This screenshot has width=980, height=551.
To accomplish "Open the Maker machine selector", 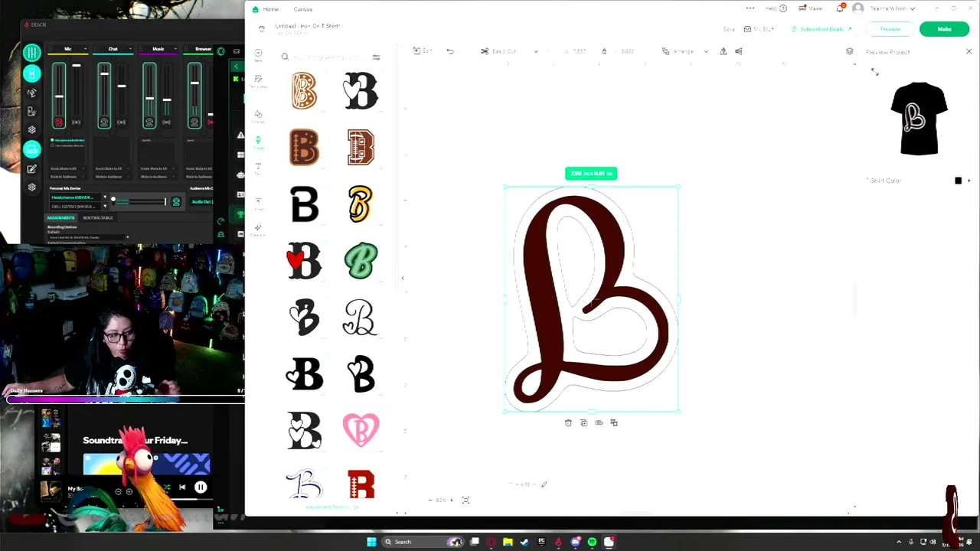I will [x=811, y=8].
